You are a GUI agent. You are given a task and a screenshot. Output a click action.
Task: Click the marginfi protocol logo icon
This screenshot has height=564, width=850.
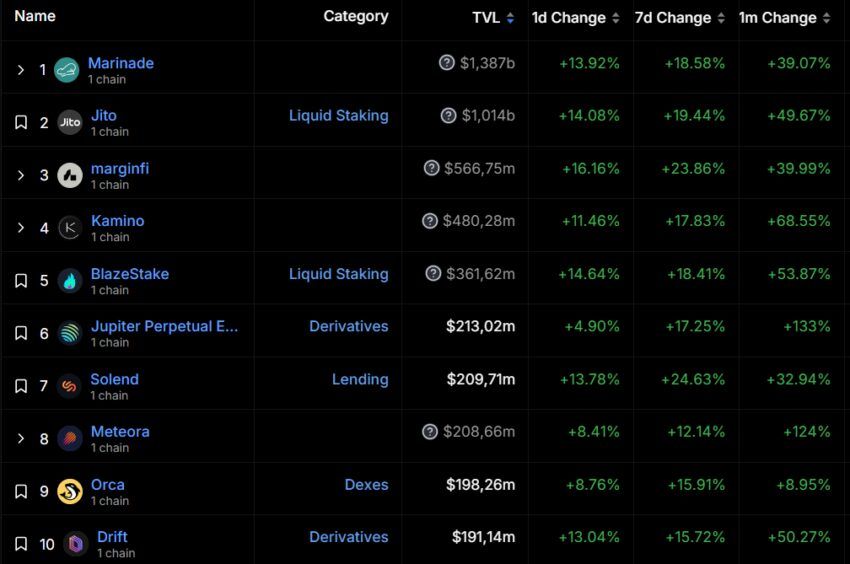70,175
